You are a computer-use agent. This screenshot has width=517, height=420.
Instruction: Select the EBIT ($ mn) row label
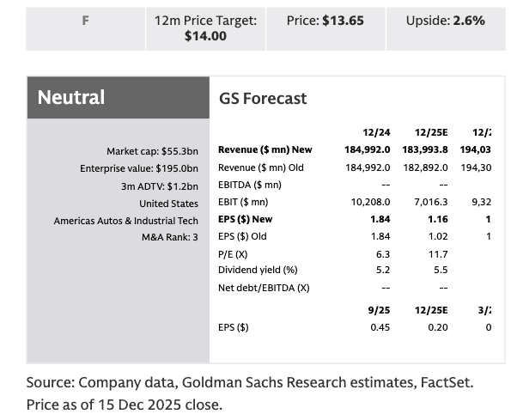[x=244, y=203]
